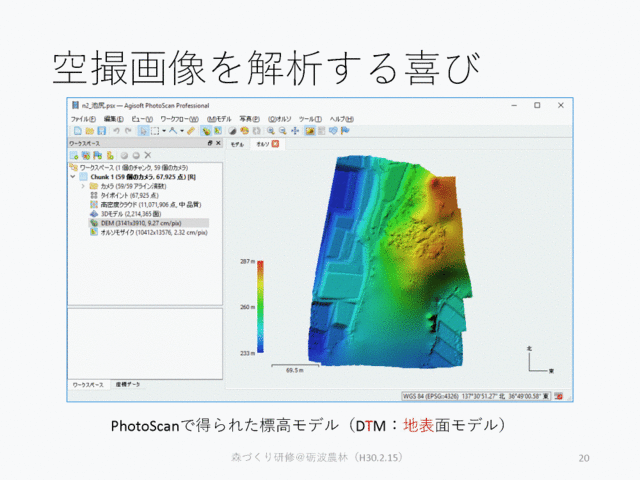Click the 69.5 m scale bar label
This screenshot has width=640, height=480.
pyautogui.click(x=294, y=371)
